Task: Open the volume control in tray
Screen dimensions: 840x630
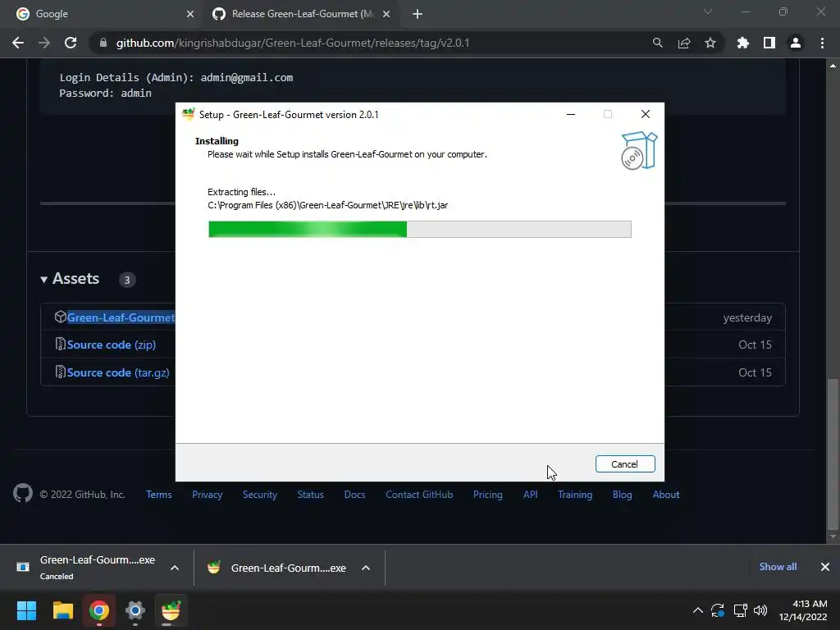Action: coord(760,610)
